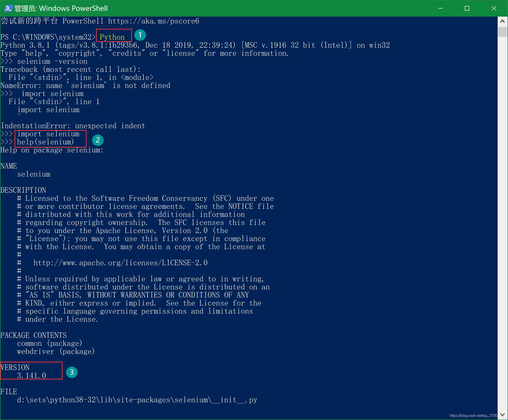Click the Python highlighted command input
This screenshot has width=508, height=420.
(x=111, y=37)
